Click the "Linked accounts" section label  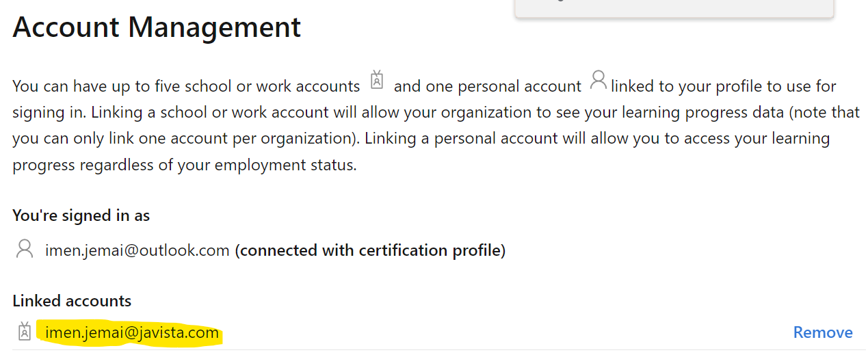[72, 301]
